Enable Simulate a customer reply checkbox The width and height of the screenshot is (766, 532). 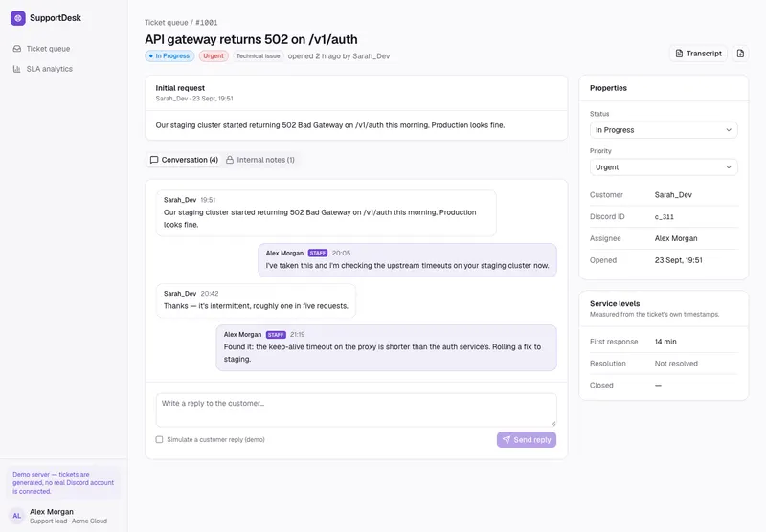coord(159,440)
